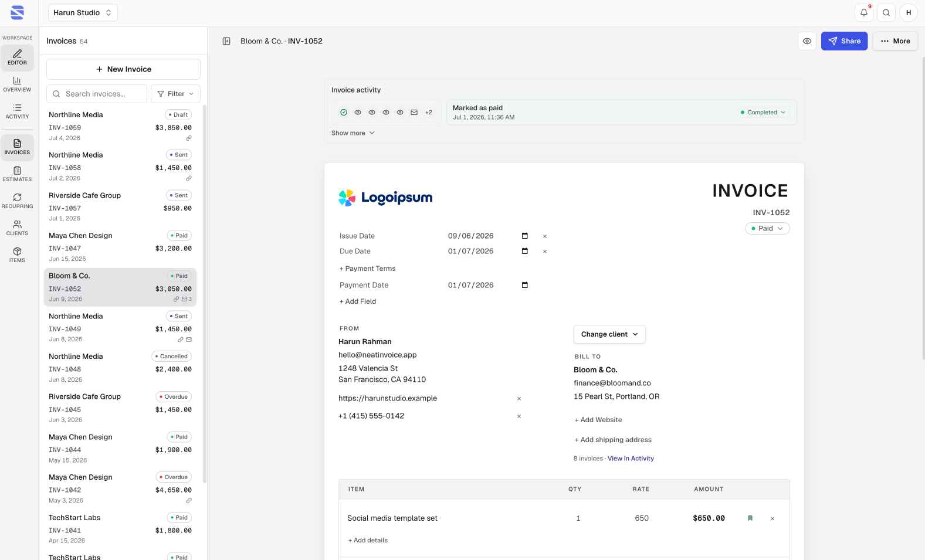The image size is (925, 560).
Task: Open Maya Chen Design INV-1044
Action: [120, 448]
